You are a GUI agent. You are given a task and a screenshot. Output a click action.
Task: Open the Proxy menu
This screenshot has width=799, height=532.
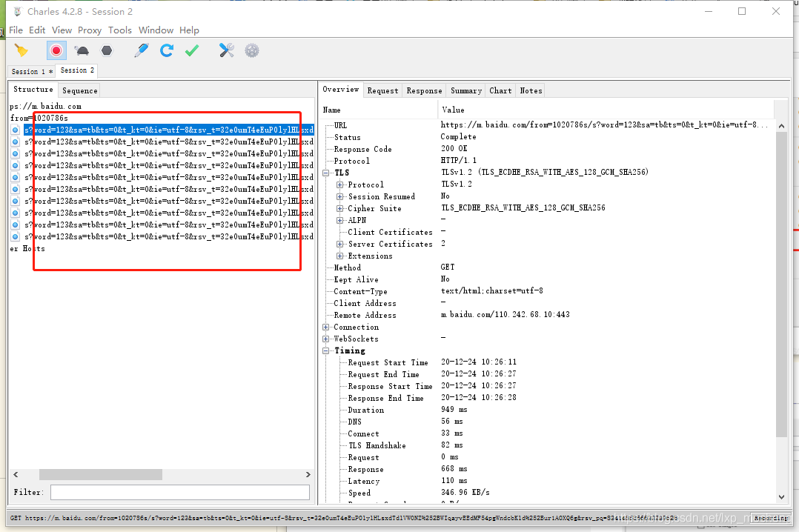coord(90,30)
